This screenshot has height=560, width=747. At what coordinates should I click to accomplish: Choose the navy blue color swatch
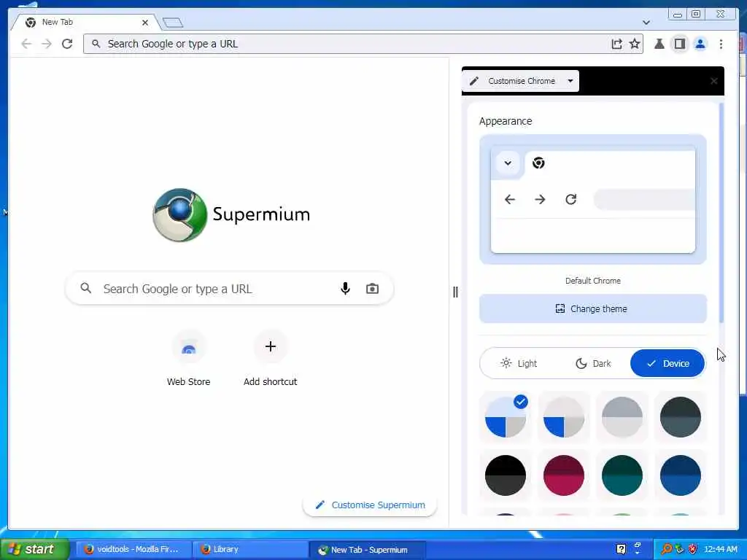[681, 475]
